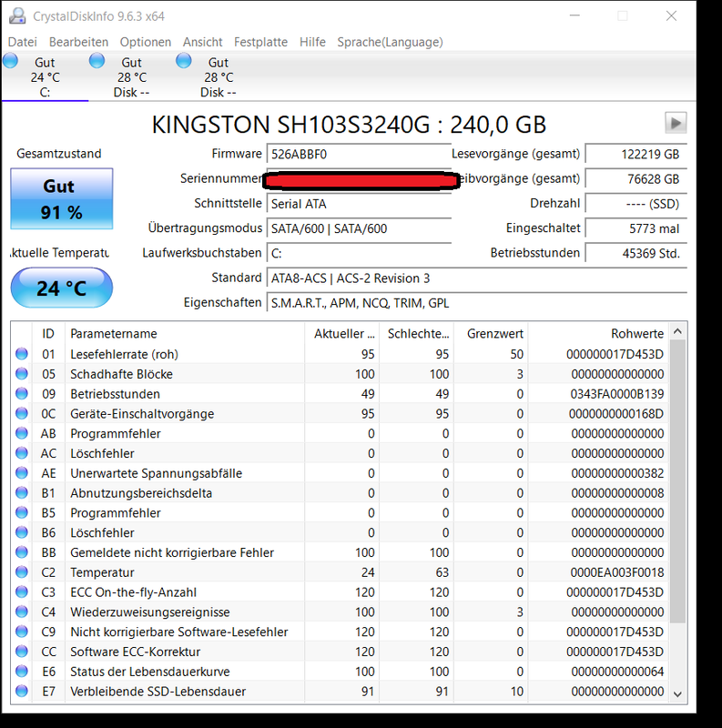The height and width of the screenshot is (728, 722).
Task: Select the Löschfehler row with ID AC
Action: [x=340, y=453]
